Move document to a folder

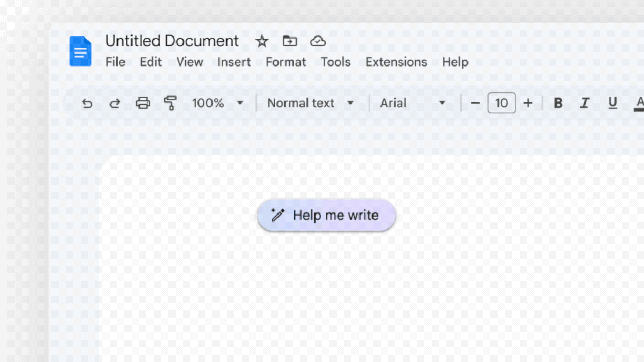290,41
